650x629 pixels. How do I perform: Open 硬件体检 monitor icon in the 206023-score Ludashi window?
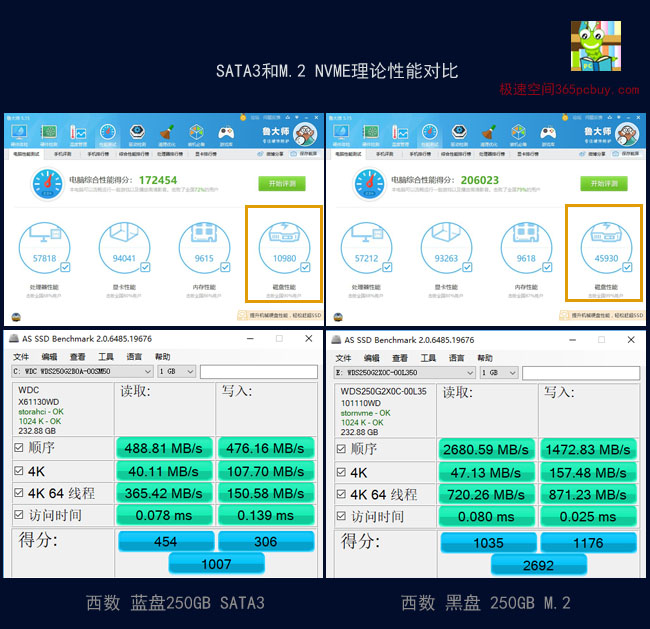tap(341, 134)
